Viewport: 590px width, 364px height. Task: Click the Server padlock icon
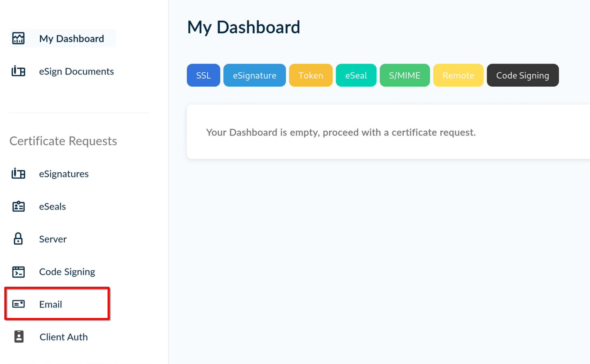click(18, 239)
